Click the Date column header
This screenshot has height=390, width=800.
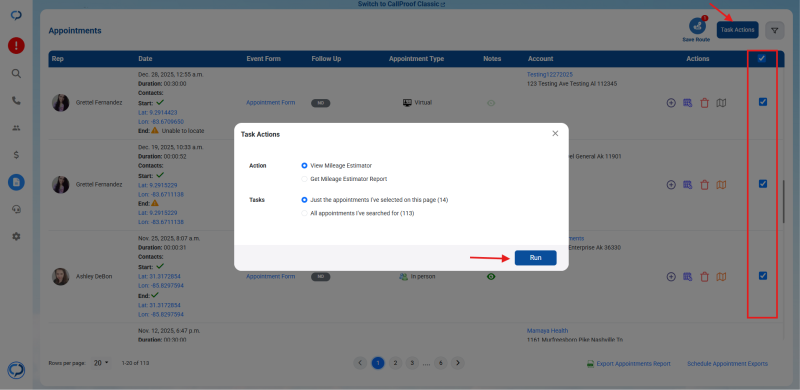tap(145, 59)
